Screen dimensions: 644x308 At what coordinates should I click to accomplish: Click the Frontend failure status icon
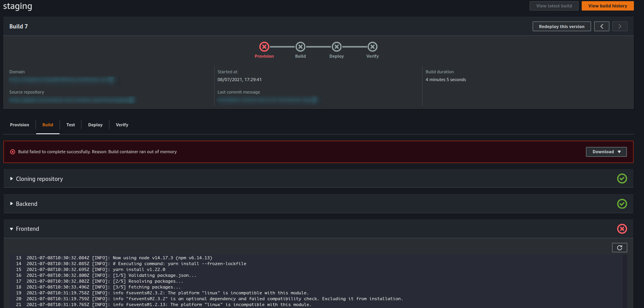[x=622, y=229]
